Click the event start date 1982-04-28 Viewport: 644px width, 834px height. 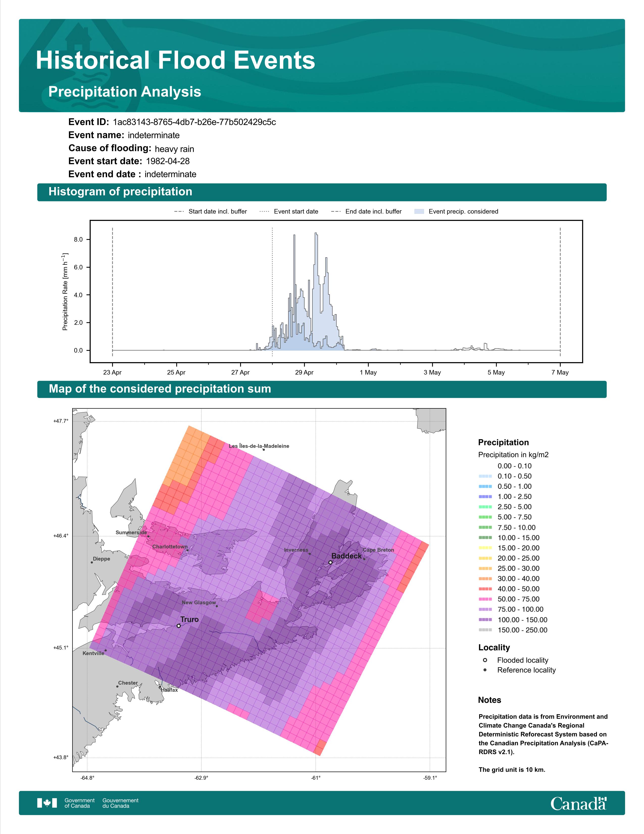(168, 161)
